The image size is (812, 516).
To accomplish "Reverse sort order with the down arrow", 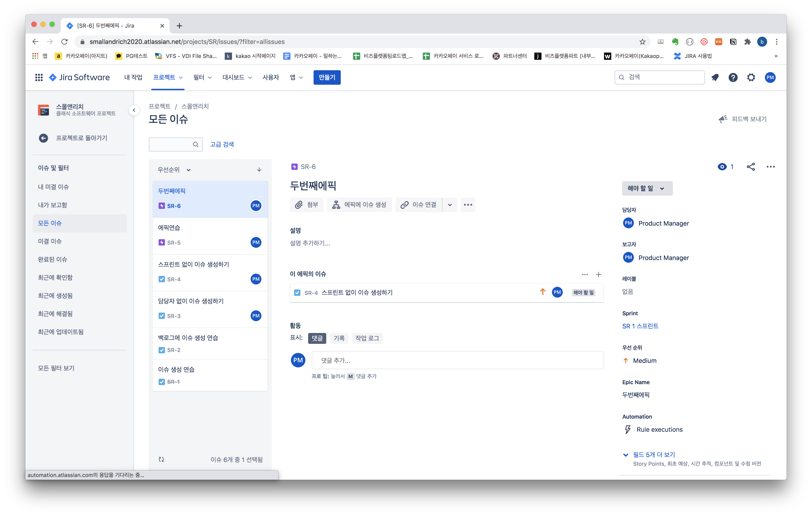I will [x=259, y=169].
